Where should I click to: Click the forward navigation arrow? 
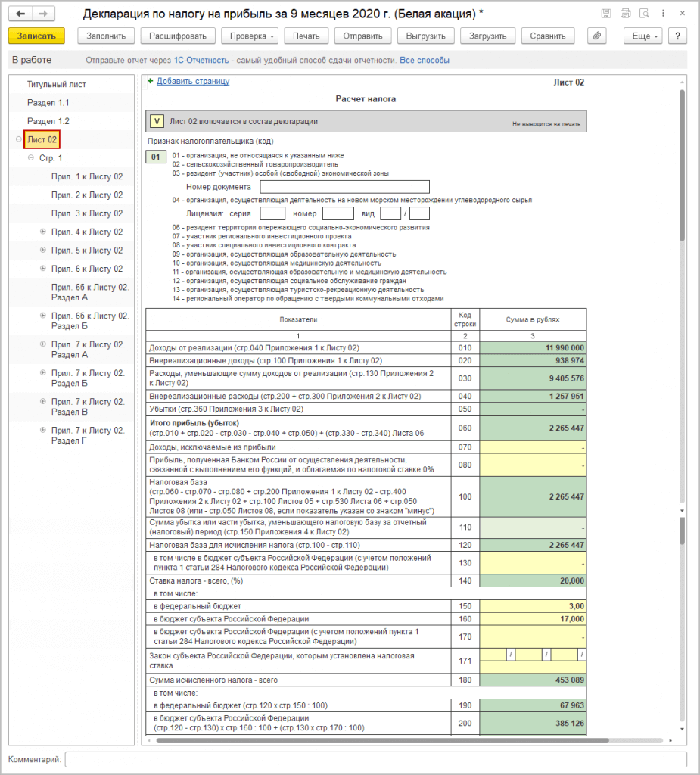[x=44, y=14]
